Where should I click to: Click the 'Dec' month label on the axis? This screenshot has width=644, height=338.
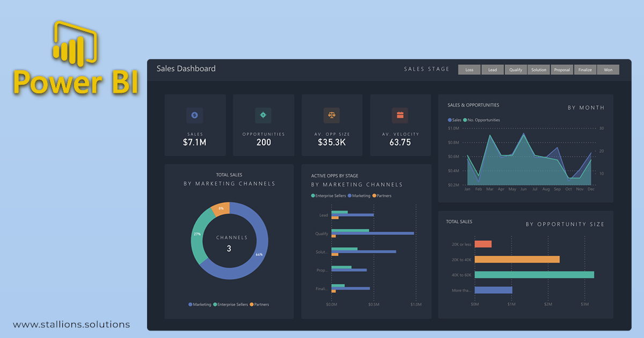point(591,189)
